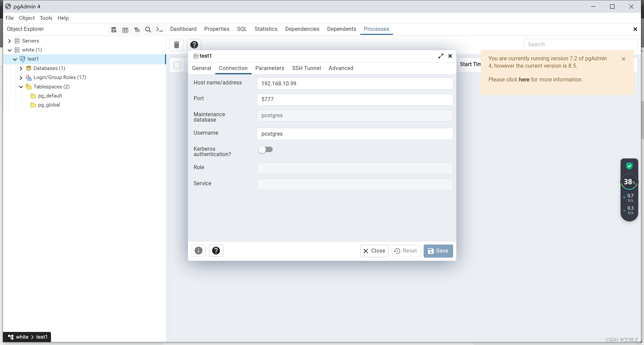Screen dimensions: 644x345
Task: Expand the Servers tree node
Action: [x=9, y=41]
